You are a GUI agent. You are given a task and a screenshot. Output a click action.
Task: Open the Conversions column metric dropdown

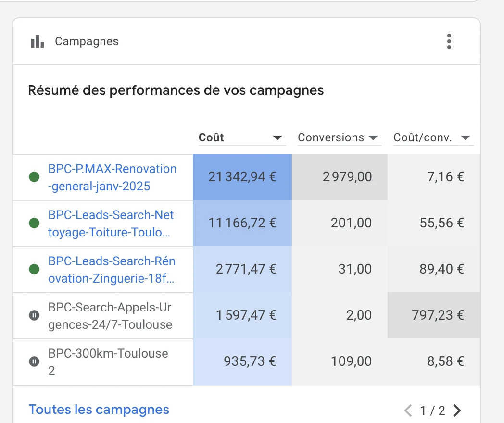click(340, 137)
